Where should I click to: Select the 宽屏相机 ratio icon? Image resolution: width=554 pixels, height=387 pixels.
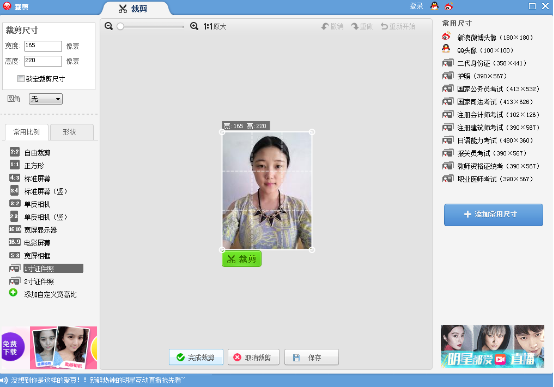click(14, 255)
